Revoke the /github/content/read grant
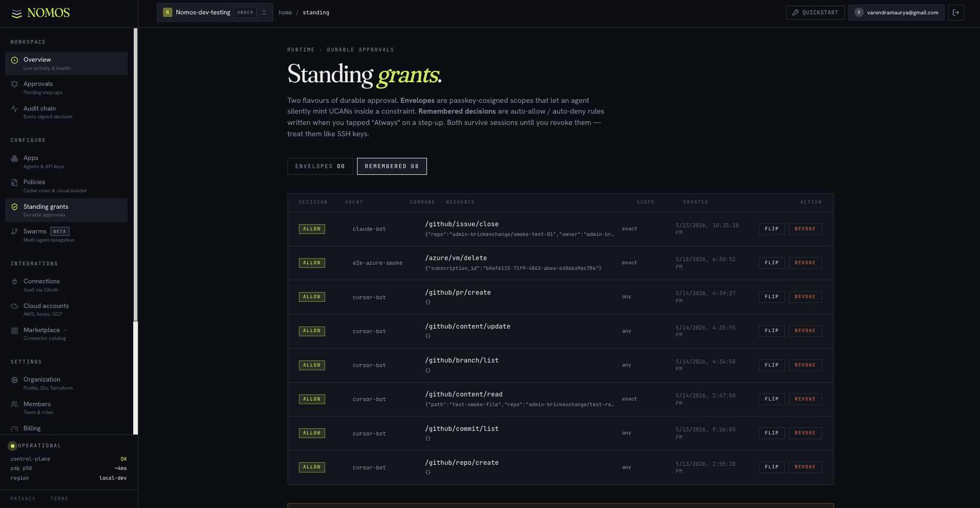Screen dimensions: 980x508 click(805, 399)
